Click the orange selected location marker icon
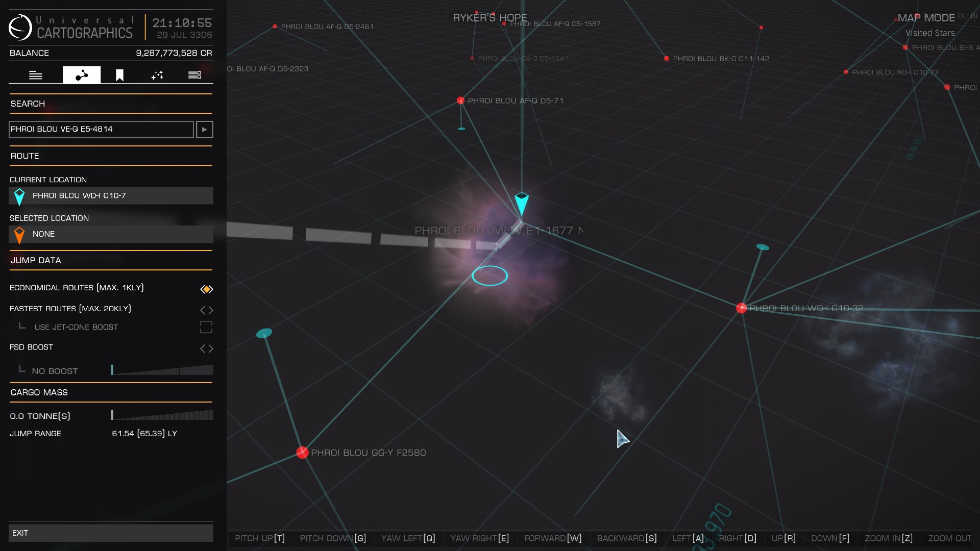 [19, 235]
